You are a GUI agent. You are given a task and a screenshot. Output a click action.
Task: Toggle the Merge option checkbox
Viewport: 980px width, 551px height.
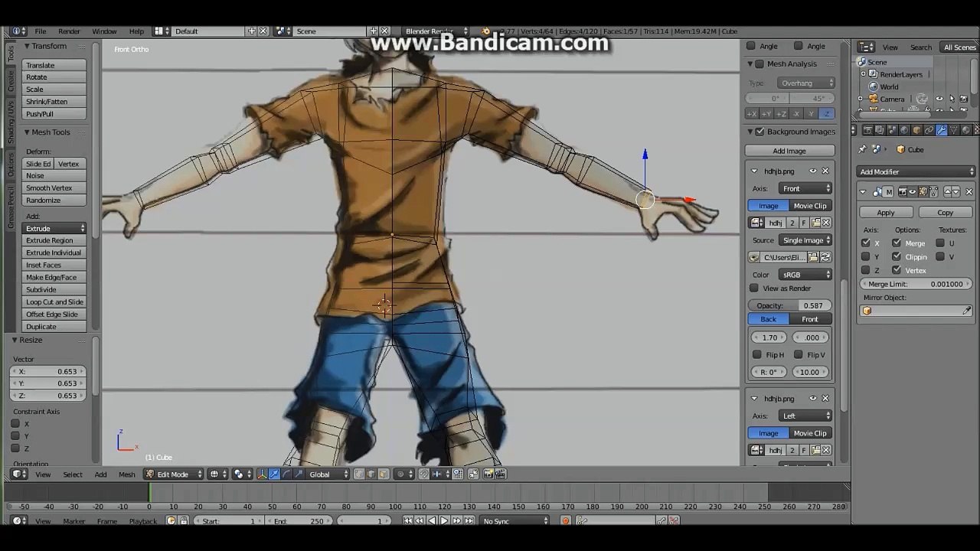(x=897, y=243)
